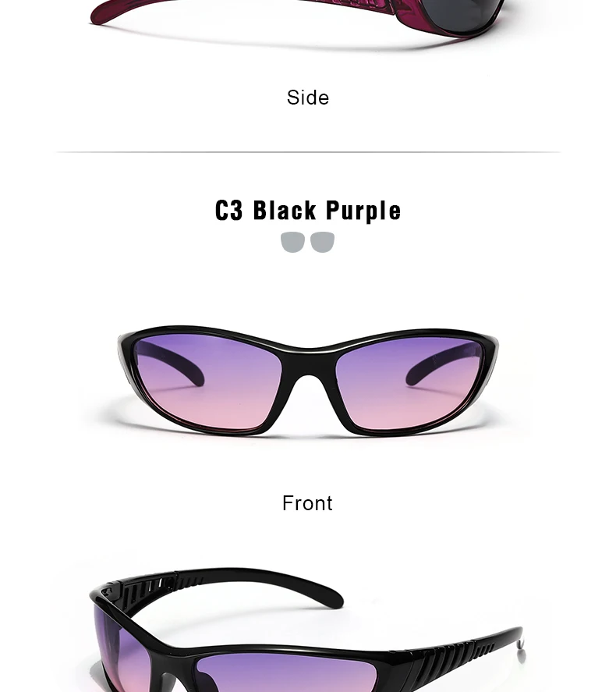This screenshot has width=616, height=692.
Task: Click the shadow beneath front-view sunglasses
Action: pyautogui.click(x=309, y=435)
